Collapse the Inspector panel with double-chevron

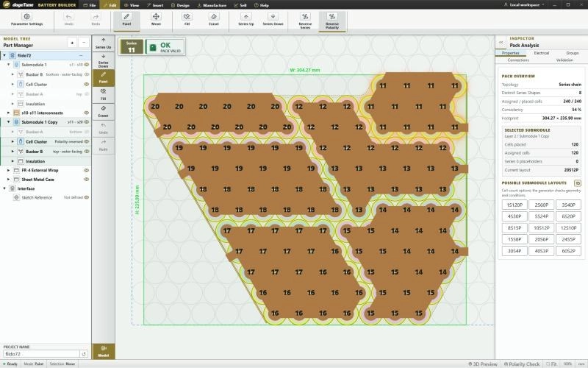click(501, 43)
